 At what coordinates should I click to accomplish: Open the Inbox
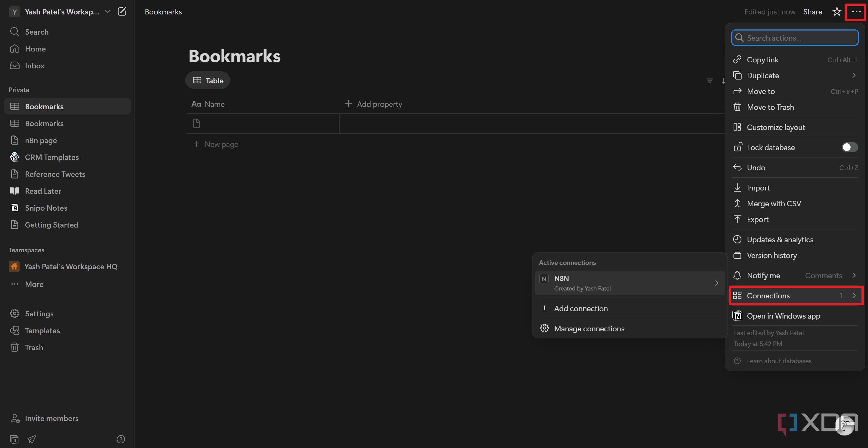tap(68, 65)
